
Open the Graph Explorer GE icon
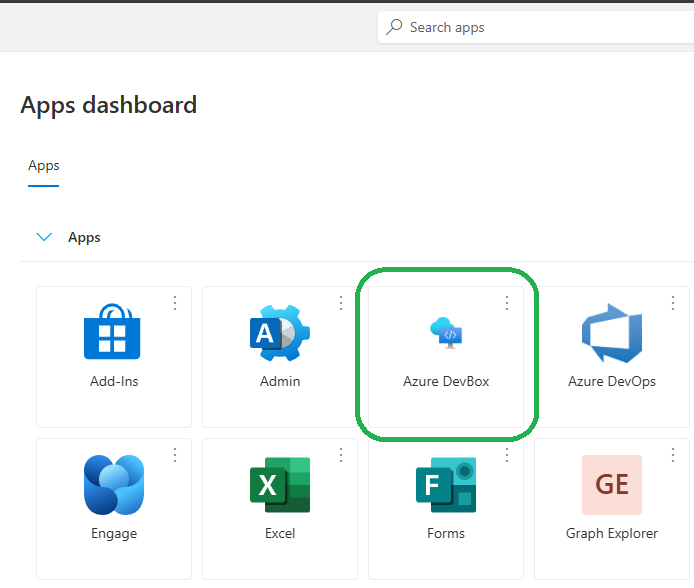click(611, 485)
